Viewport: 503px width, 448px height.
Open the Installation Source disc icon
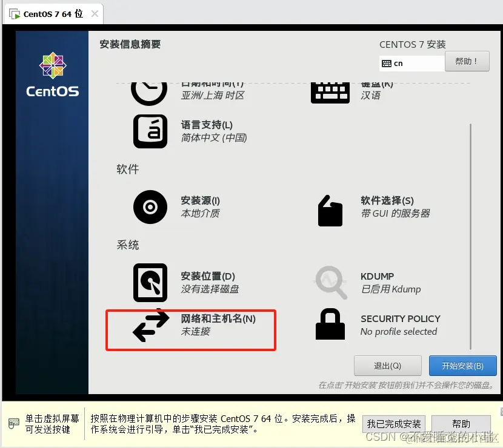pyautogui.click(x=150, y=207)
